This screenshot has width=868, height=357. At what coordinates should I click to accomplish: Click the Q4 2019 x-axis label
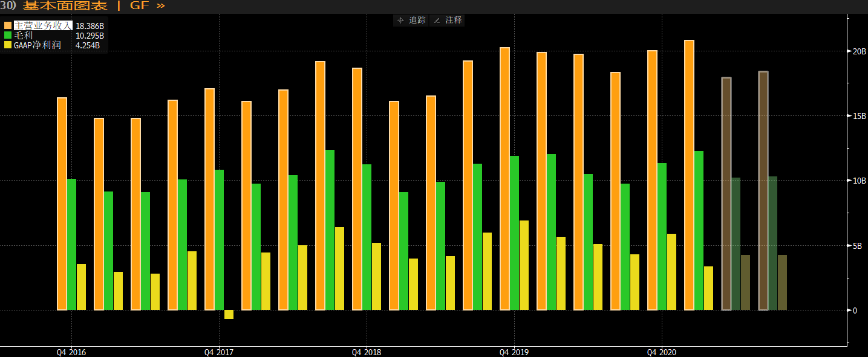(514, 352)
